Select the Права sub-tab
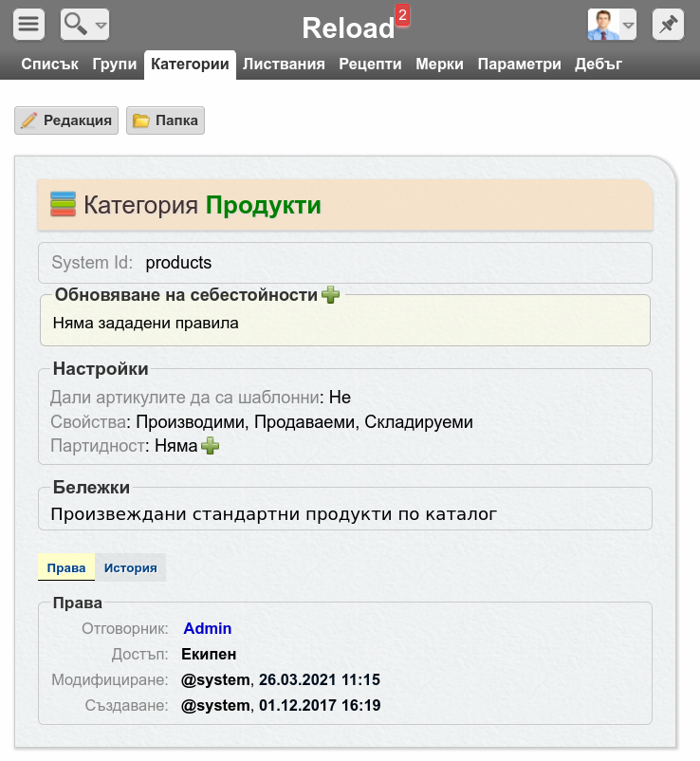Image resolution: width=700 pixels, height=761 pixels. point(66,567)
